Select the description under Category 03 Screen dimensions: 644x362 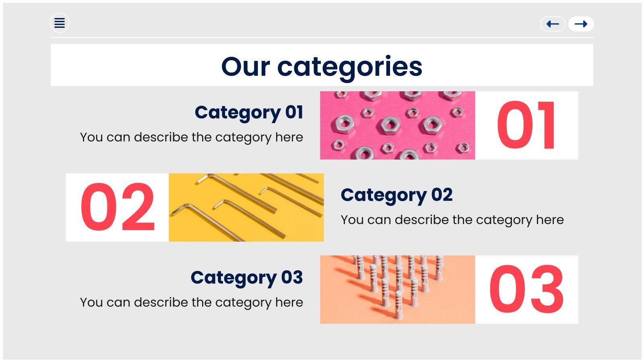tap(192, 302)
